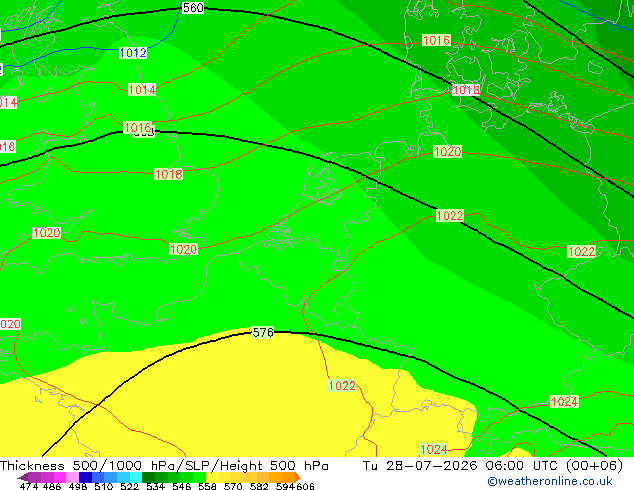Click the legend value 546
634x490 pixels.
point(182,486)
